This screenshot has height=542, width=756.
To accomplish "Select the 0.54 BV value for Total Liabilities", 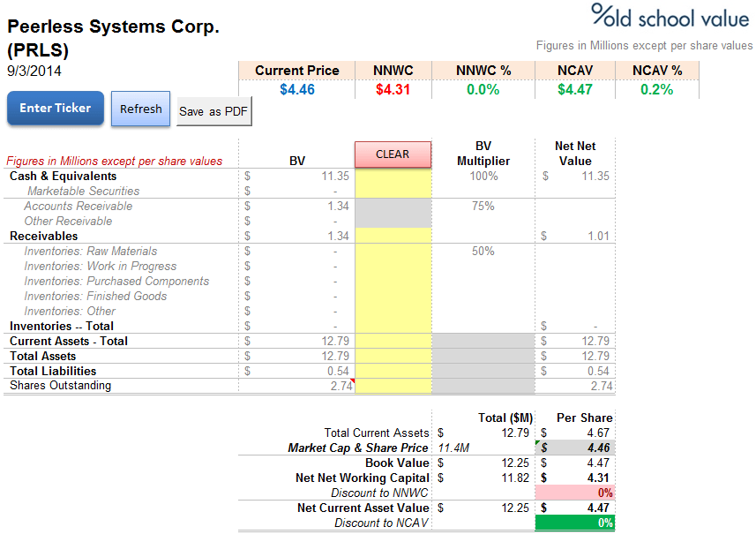I will (x=338, y=371).
